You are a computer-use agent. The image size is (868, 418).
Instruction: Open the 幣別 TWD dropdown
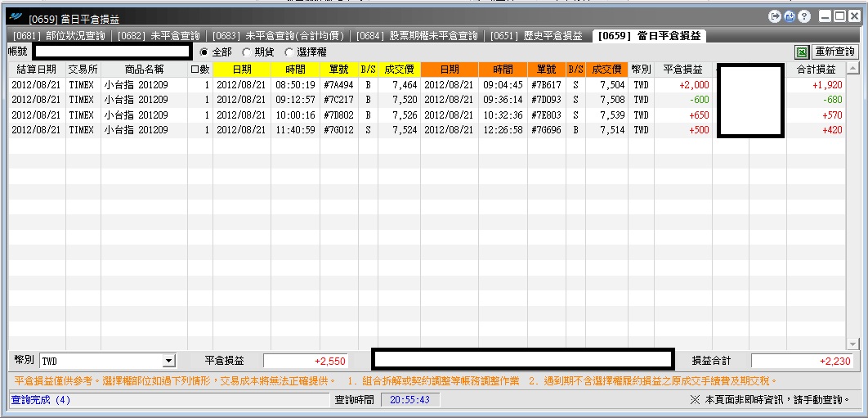coord(169,362)
